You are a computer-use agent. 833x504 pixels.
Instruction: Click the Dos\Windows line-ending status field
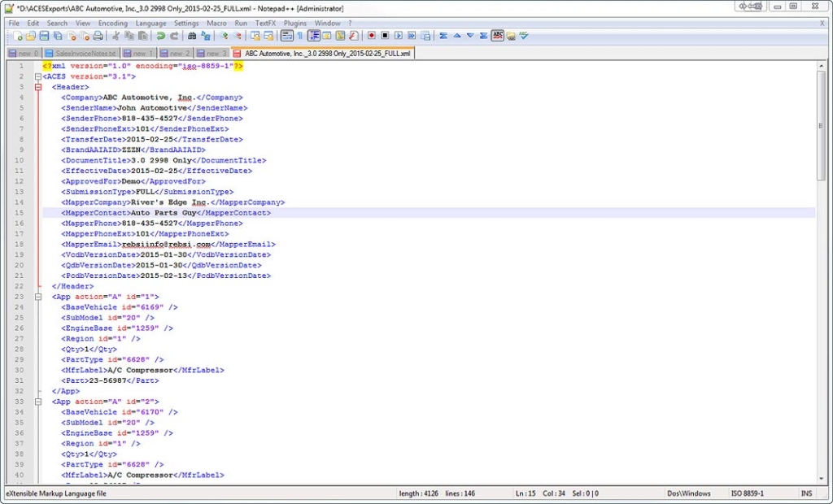(689, 493)
